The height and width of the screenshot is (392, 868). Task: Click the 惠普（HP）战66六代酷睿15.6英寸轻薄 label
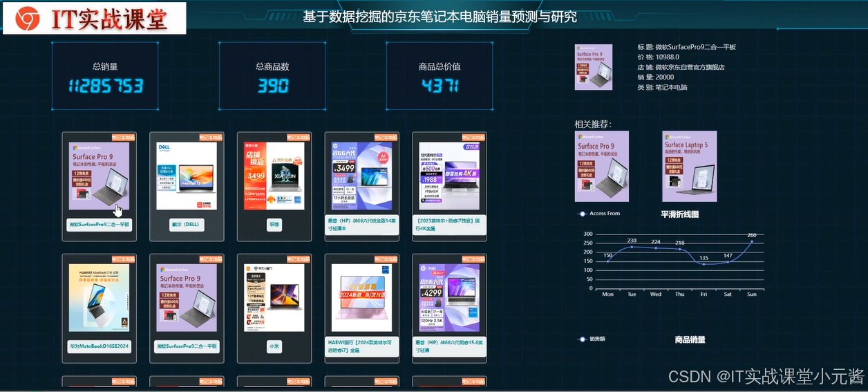[449, 346]
